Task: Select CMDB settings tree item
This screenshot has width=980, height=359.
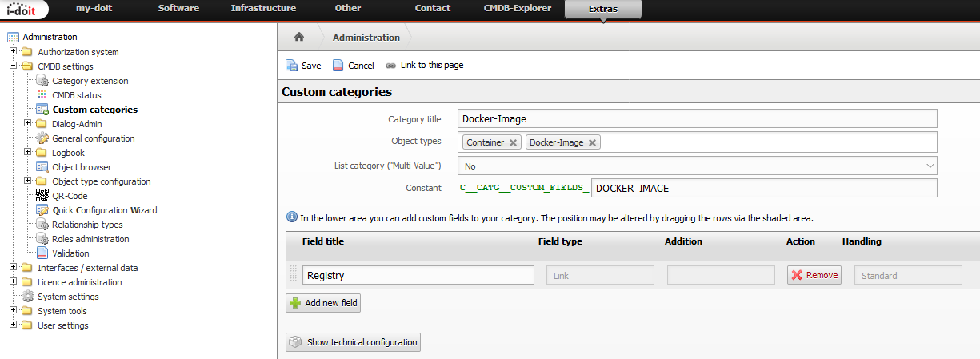Action: (66, 66)
